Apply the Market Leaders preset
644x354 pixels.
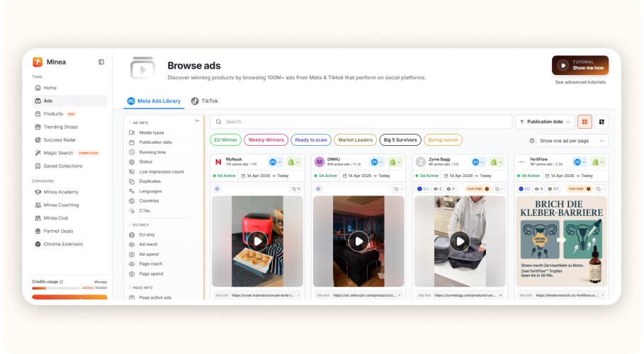click(355, 140)
